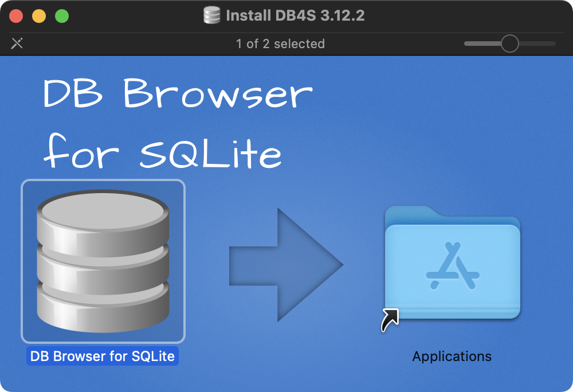
Task: Click the icon size slider handle
Action: tap(509, 44)
